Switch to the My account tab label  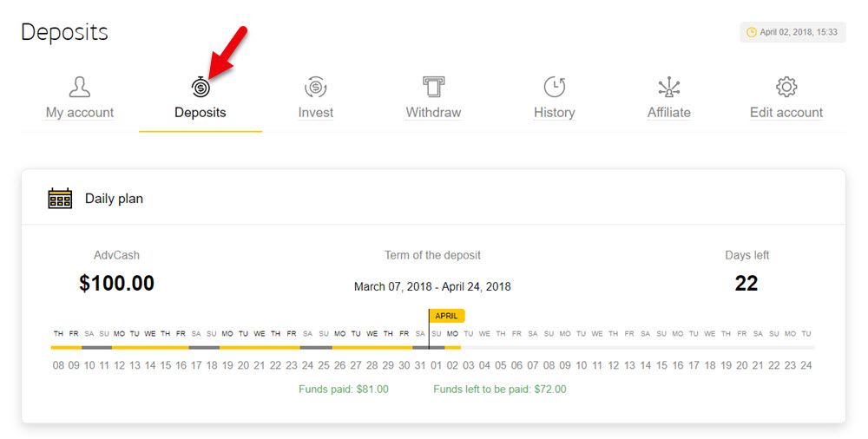click(80, 113)
